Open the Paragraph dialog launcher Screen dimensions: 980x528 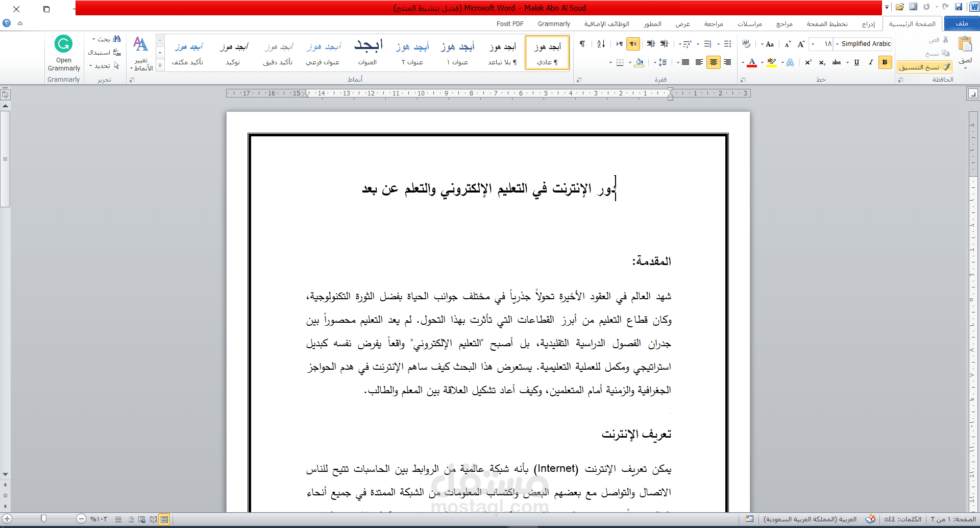click(x=579, y=80)
